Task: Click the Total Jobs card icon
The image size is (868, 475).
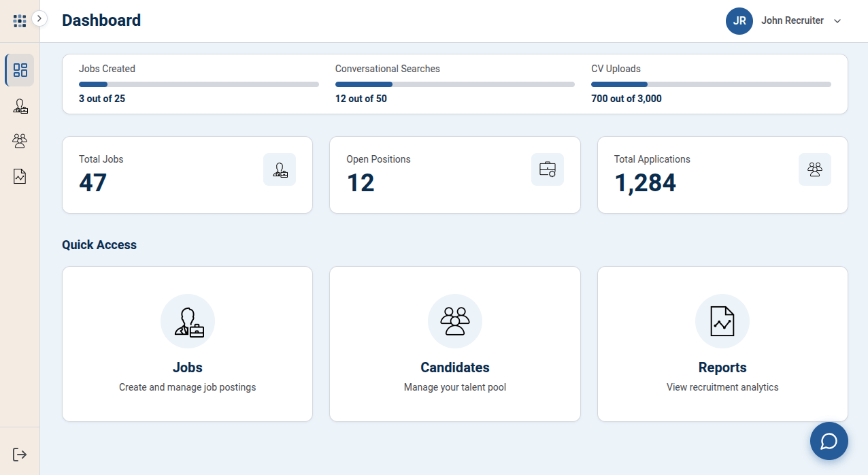Action: point(280,169)
